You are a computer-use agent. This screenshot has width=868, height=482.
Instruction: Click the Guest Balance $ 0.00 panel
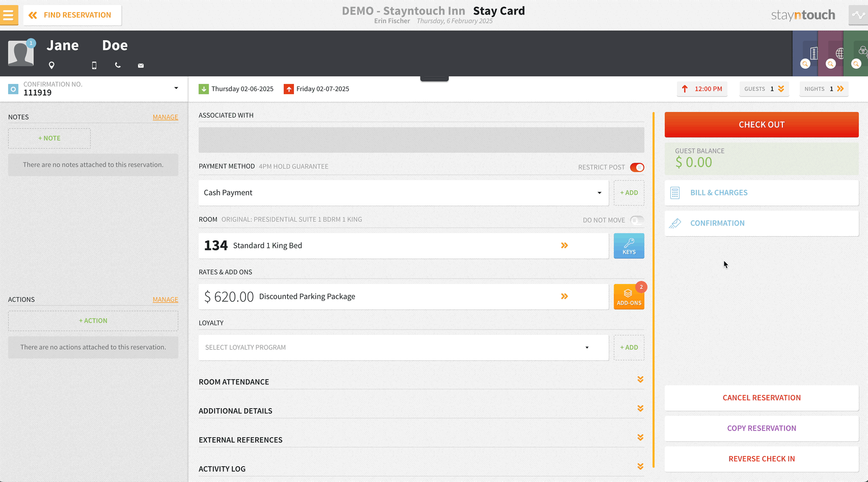(762, 159)
